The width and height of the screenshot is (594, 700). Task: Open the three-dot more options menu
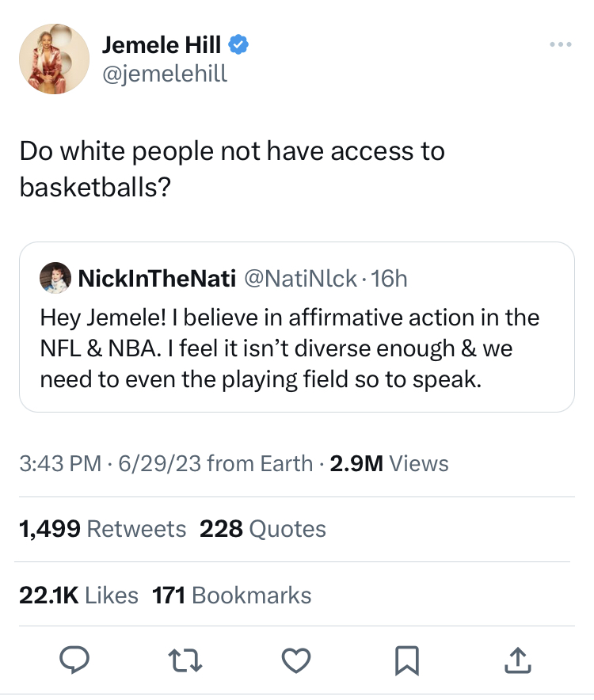(560, 44)
